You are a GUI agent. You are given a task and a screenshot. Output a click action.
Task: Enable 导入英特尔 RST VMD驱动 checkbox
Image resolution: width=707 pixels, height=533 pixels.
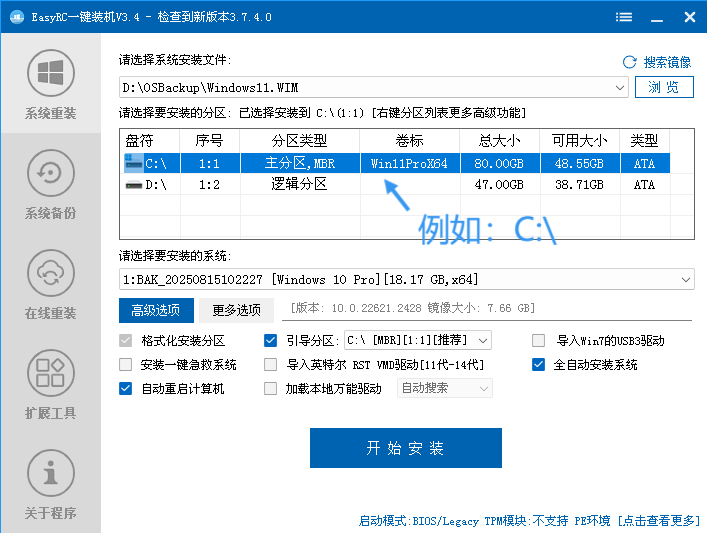(x=271, y=364)
